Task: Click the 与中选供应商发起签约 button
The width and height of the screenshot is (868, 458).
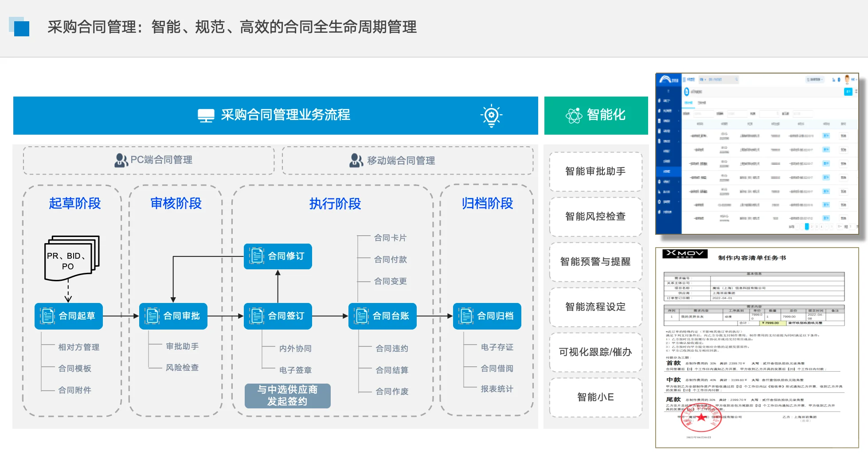Action: 287,395
